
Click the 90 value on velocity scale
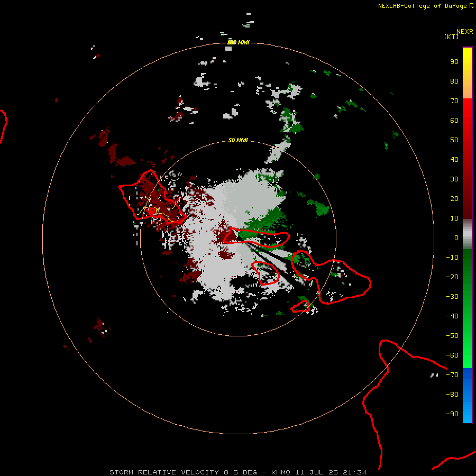click(x=454, y=62)
